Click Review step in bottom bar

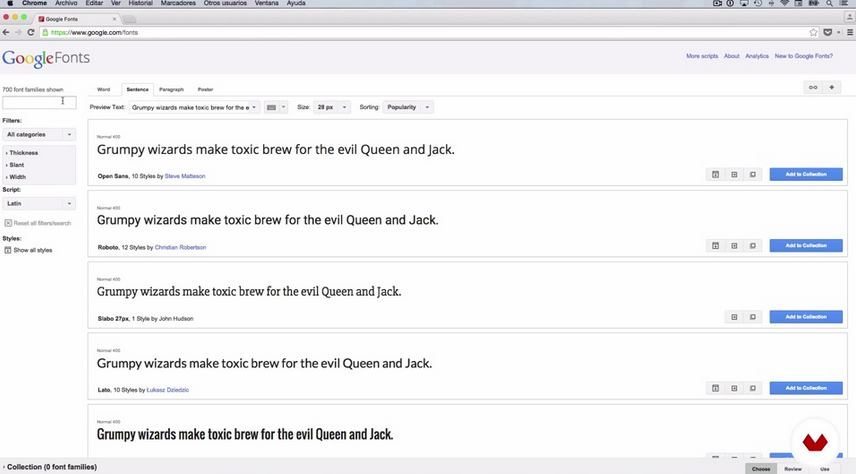tap(793, 469)
